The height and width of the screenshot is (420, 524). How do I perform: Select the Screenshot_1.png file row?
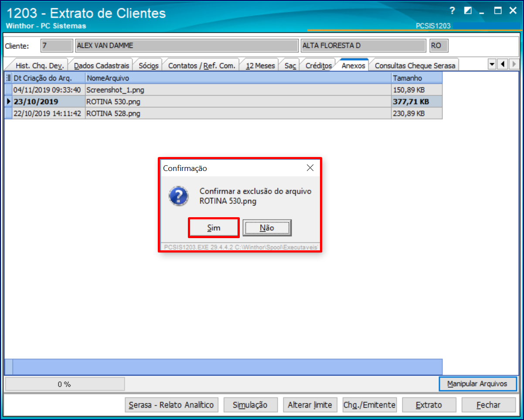224,90
